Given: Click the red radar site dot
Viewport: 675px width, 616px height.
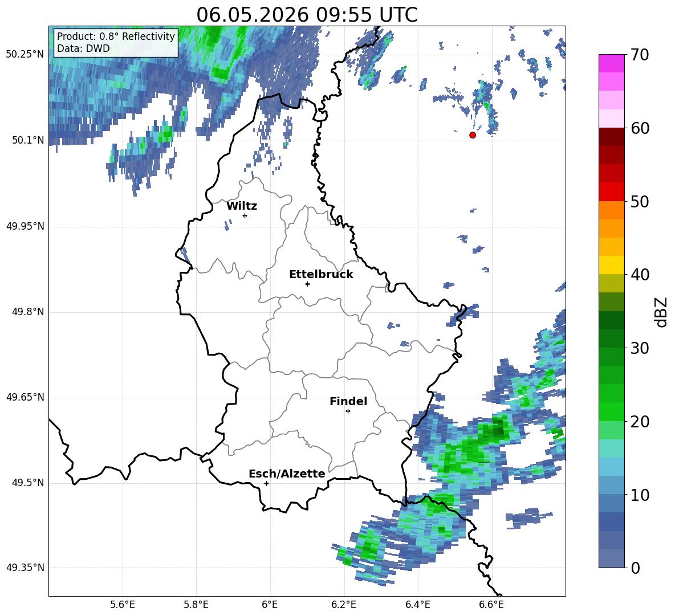Looking at the screenshot, I should [473, 135].
